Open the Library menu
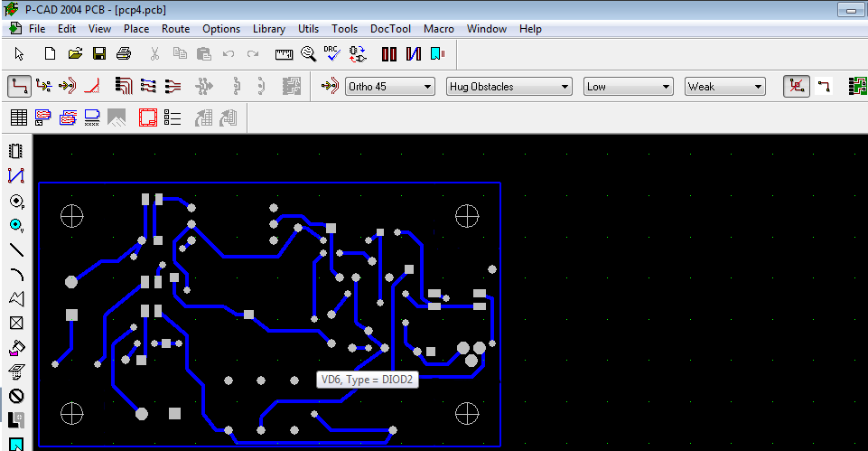Screen dimensions: 868x451 pos(269,29)
